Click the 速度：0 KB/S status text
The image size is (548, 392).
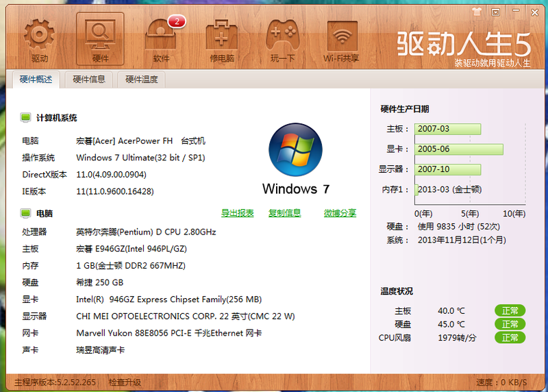click(501, 382)
